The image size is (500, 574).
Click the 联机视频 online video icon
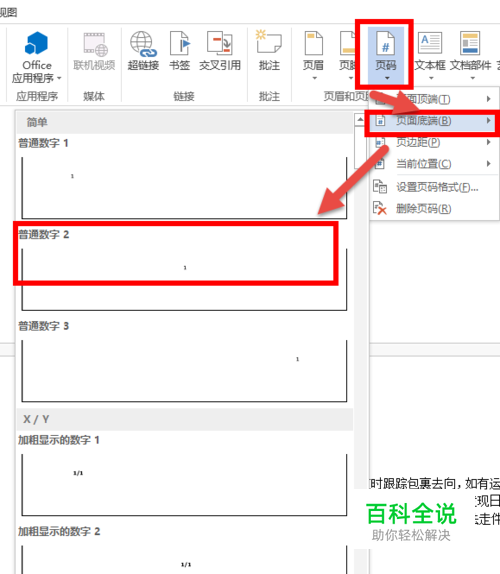click(x=94, y=45)
